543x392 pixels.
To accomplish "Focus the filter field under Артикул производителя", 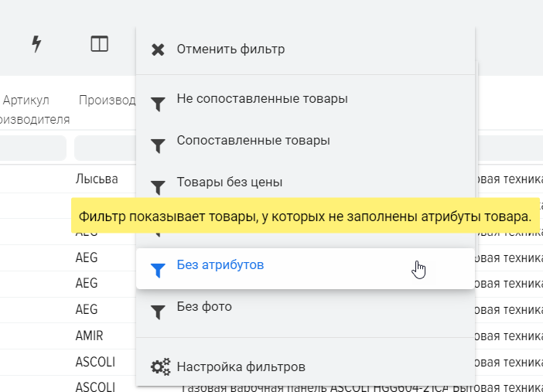I will (x=32, y=147).
